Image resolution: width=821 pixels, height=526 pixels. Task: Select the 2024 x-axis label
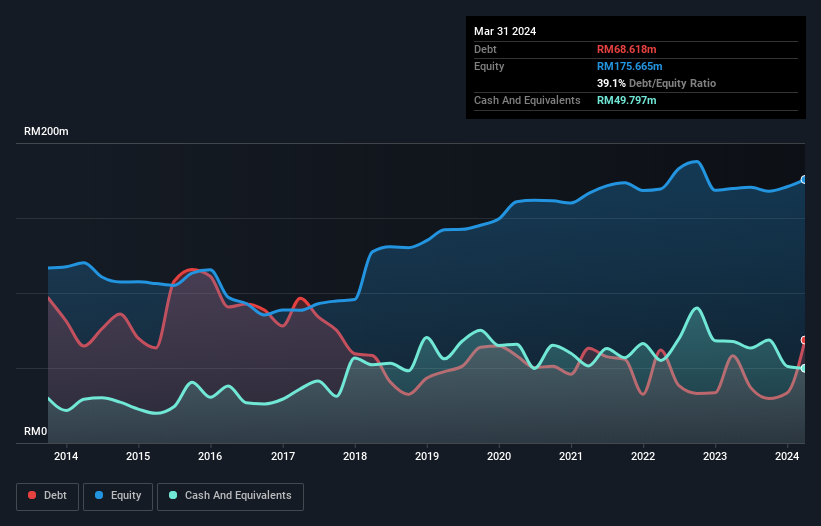(787, 456)
